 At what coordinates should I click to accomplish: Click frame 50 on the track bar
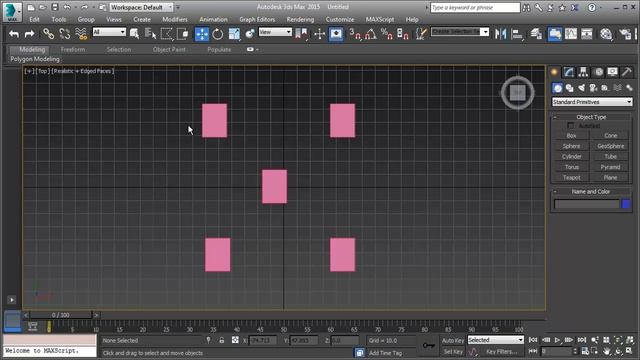[x=284, y=328]
